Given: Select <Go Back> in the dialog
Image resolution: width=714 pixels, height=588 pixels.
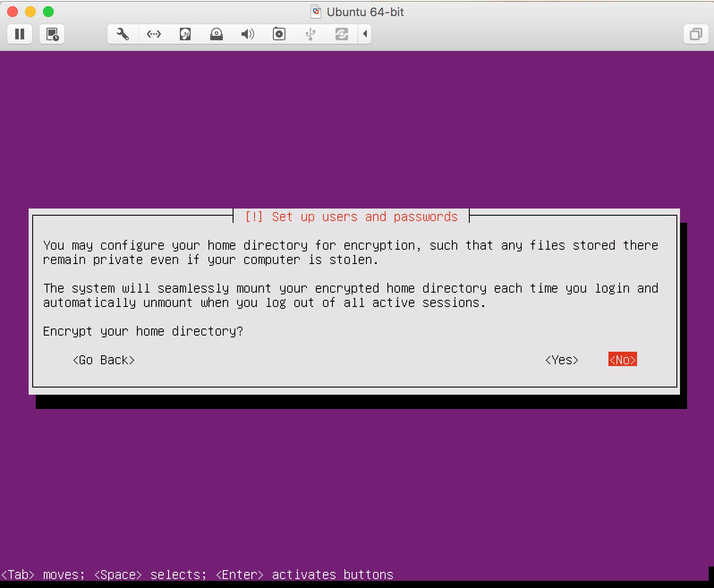Looking at the screenshot, I should click(x=104, y=360).
